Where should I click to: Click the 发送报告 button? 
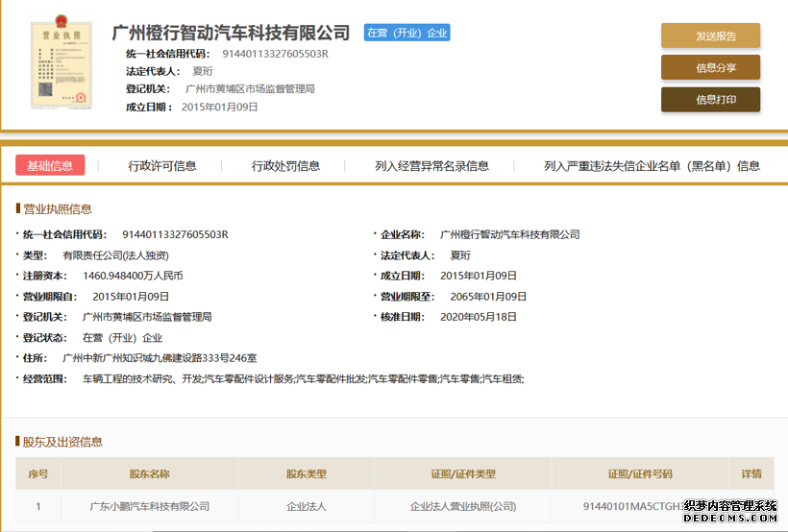point(710,36)
